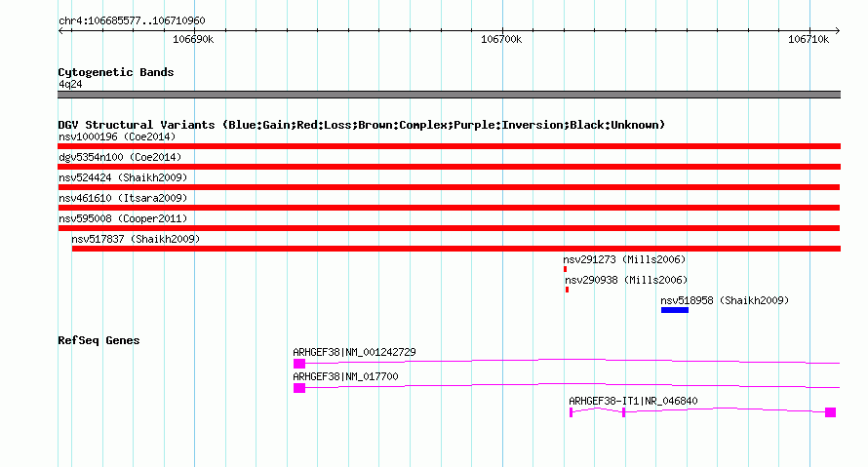Click the DGV Structural Variants track title
Viewport: 868px width, 467px height.
(362, 125)
